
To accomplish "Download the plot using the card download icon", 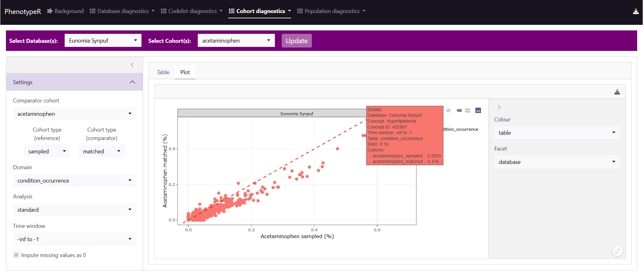I will point(617,92).
